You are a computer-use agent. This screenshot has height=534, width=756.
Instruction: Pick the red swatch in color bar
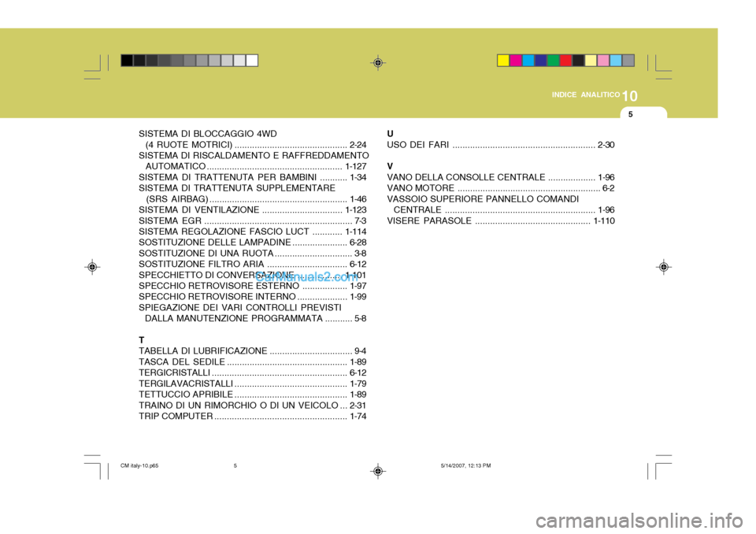[566, 61]
